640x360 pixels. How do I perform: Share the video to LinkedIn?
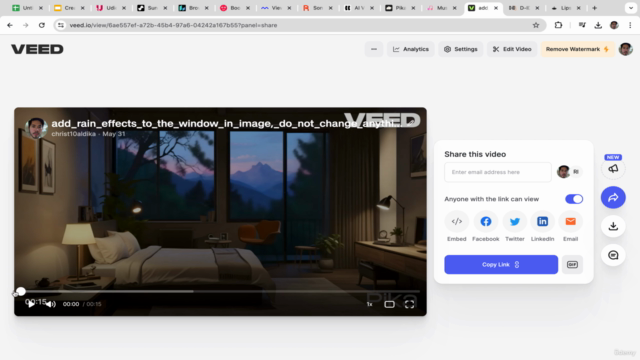[542, 221]
